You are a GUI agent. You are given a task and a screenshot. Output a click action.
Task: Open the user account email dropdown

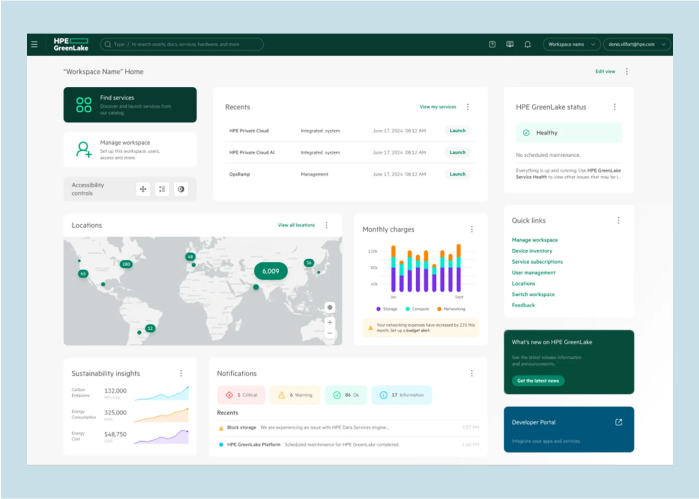coord(636,44)
